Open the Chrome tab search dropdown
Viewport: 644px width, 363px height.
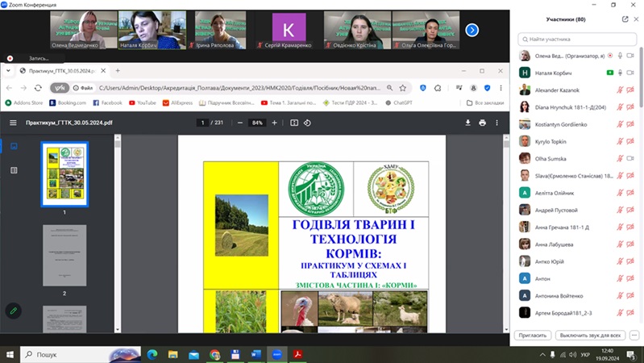(8, 71)
